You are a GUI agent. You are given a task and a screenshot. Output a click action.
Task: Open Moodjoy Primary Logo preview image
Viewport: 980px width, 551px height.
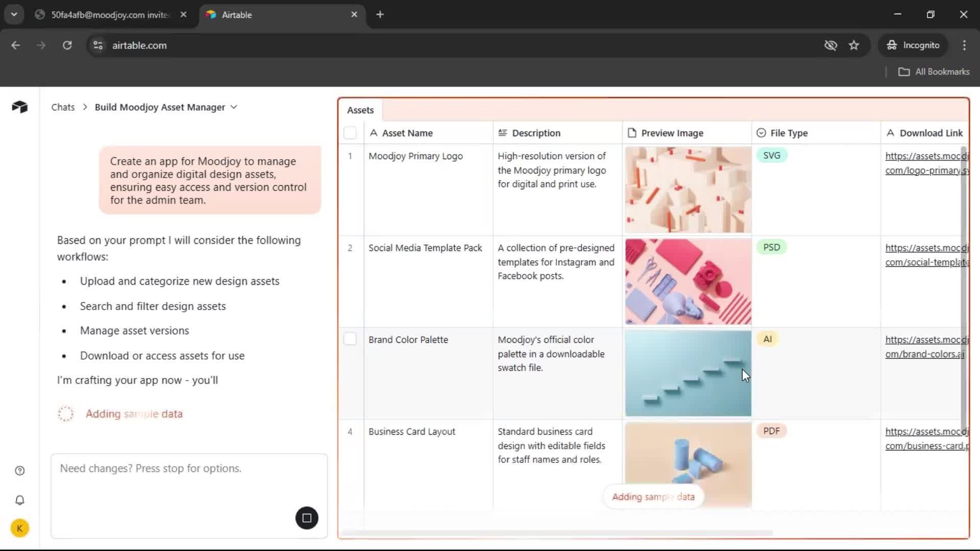688,190
